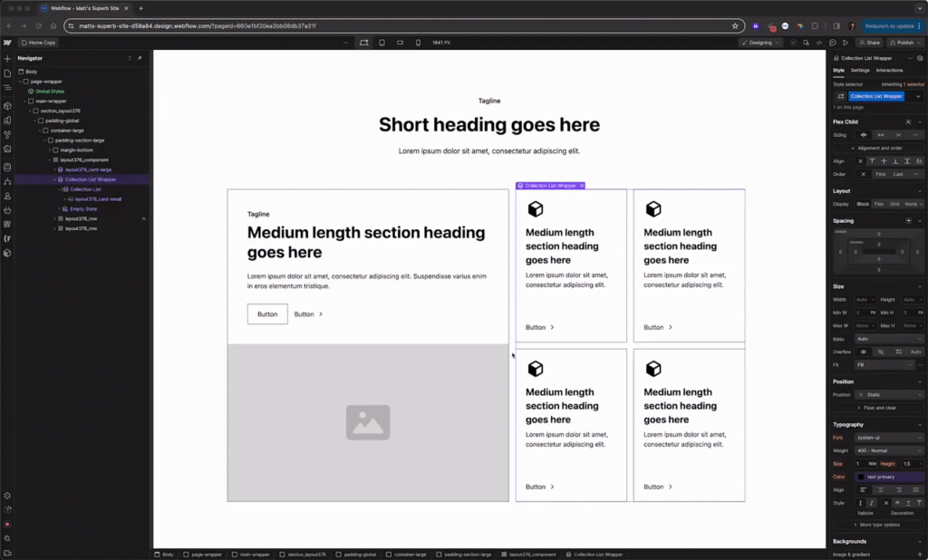
Task: Open the Logic flow icon in left sidebar
Action: click(7, 182)
